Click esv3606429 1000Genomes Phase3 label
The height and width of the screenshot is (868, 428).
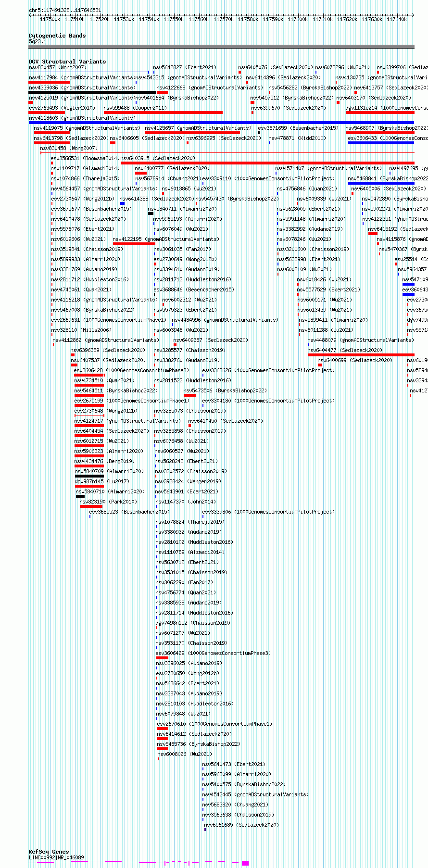[x=214, y=653]
